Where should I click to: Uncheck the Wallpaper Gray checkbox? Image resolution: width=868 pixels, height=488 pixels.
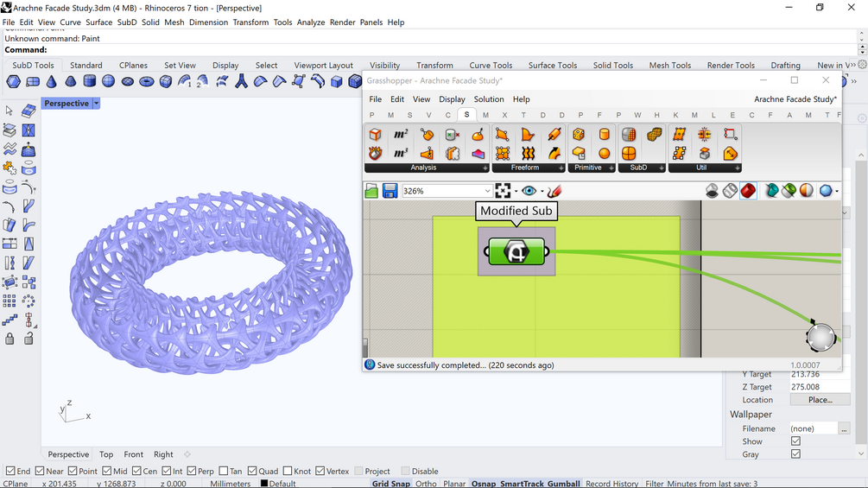point(795,453)
